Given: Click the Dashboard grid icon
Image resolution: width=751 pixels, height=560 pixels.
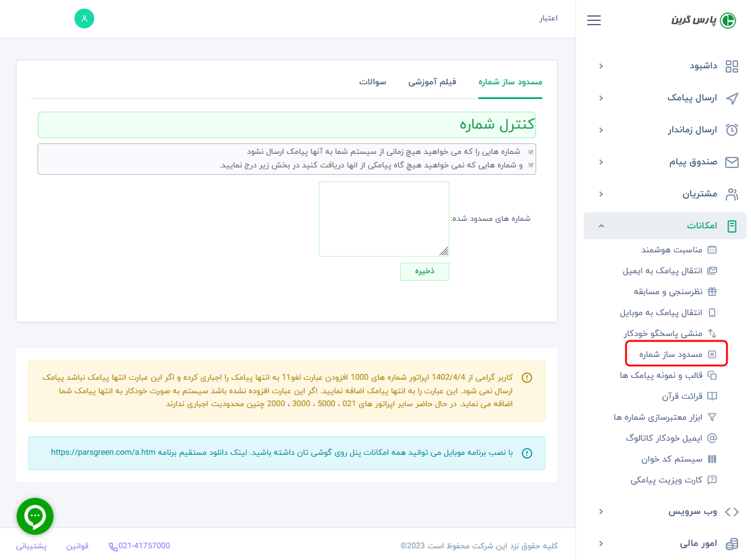Looking at the screenshot, I should pos(732,66).
